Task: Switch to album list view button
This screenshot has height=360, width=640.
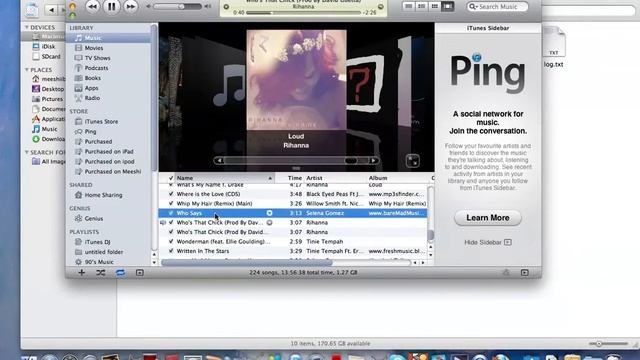Action: (422, 6)
